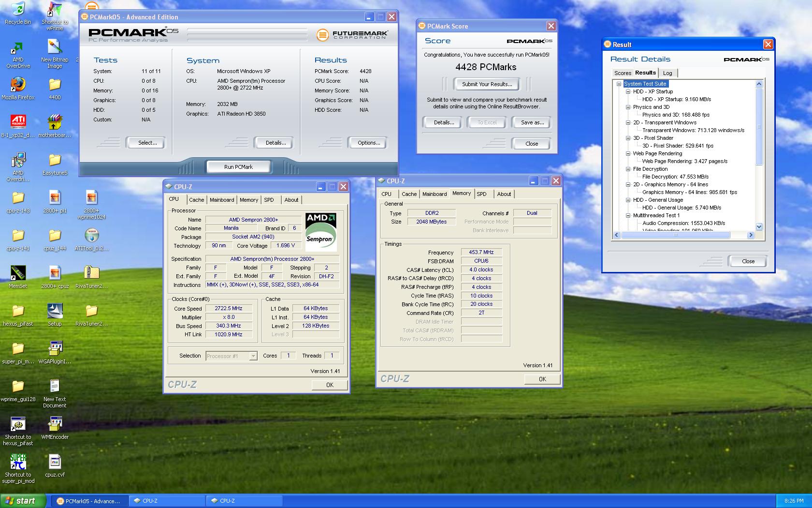The width and height of the screenshot is (812, 508).
Task: Open the Windows Start menu
Action: point(23,501)
